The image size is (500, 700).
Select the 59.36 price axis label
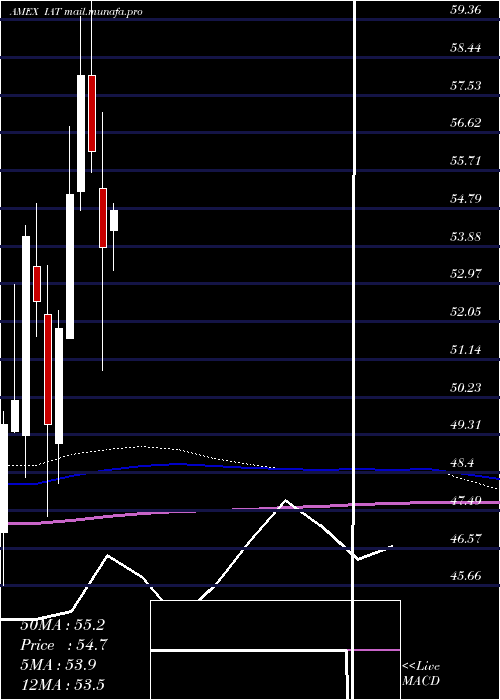[466, 10]
